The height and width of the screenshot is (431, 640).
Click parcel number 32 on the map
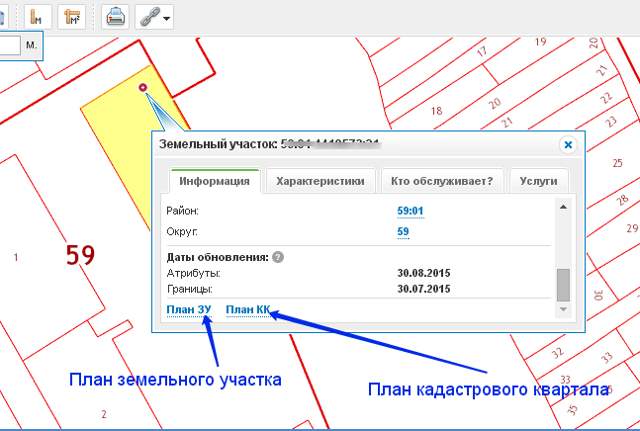click(x=558, y=353)
